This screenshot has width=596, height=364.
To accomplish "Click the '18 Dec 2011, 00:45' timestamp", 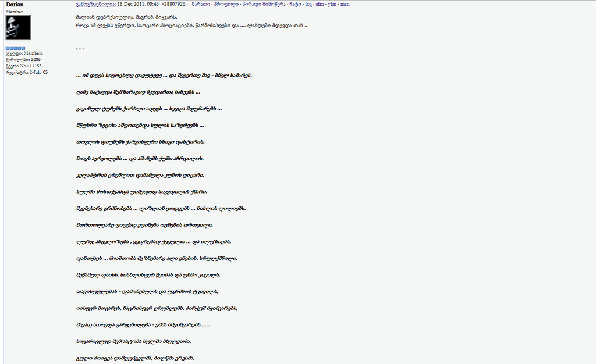I will coord(138,4).
